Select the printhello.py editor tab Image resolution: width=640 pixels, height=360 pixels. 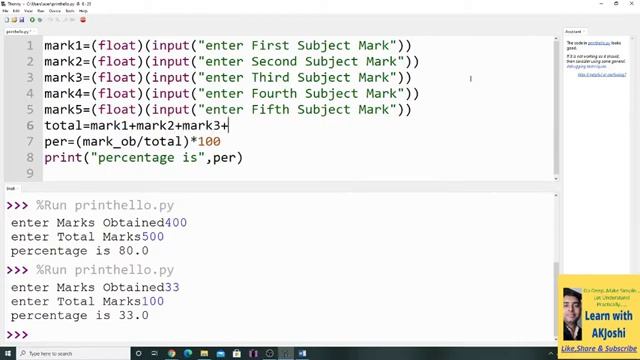(19, 31)
